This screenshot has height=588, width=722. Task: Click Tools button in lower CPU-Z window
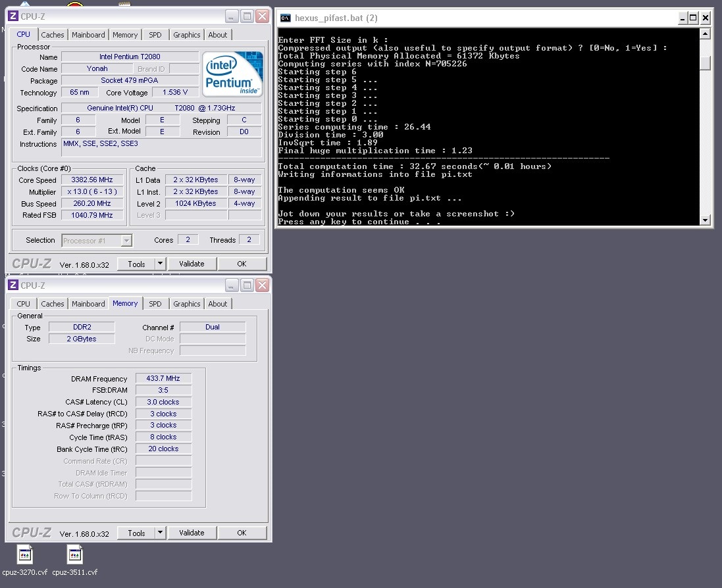coord(136,533)
